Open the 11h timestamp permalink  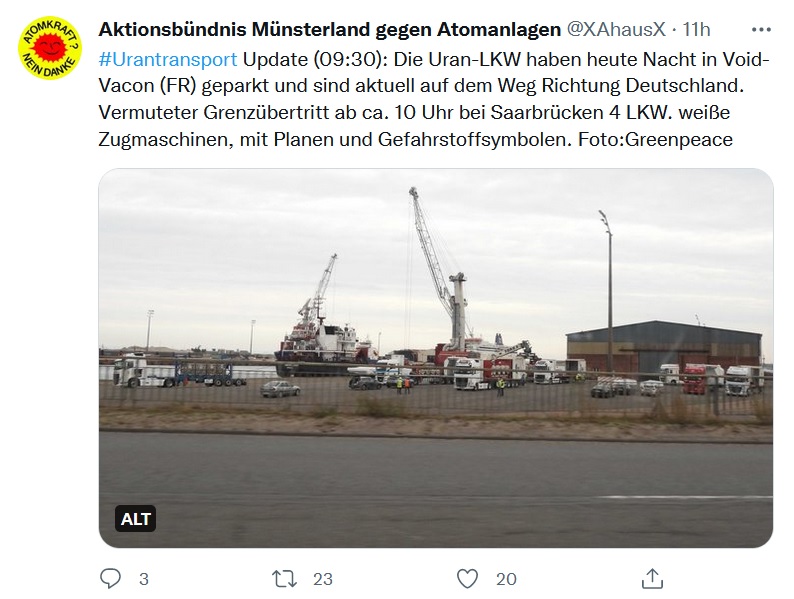(696, 29)
